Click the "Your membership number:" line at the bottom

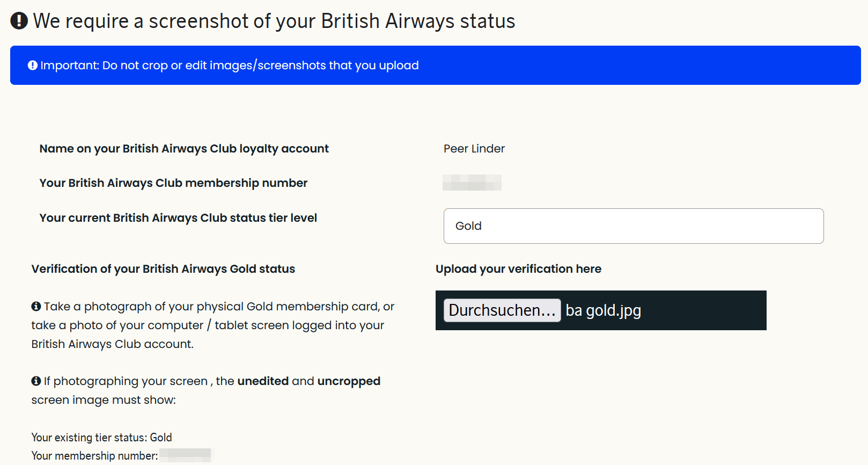tap(94, 456)
